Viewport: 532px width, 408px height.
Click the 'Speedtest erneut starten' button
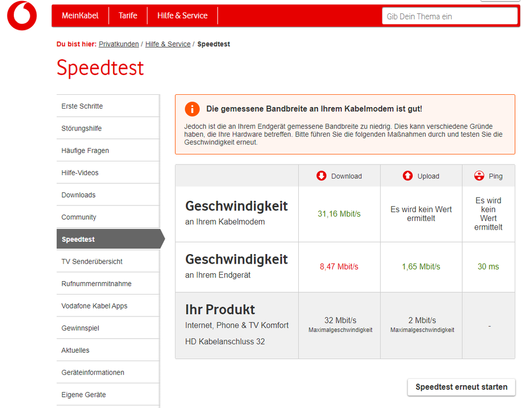(x=461, y=387)
